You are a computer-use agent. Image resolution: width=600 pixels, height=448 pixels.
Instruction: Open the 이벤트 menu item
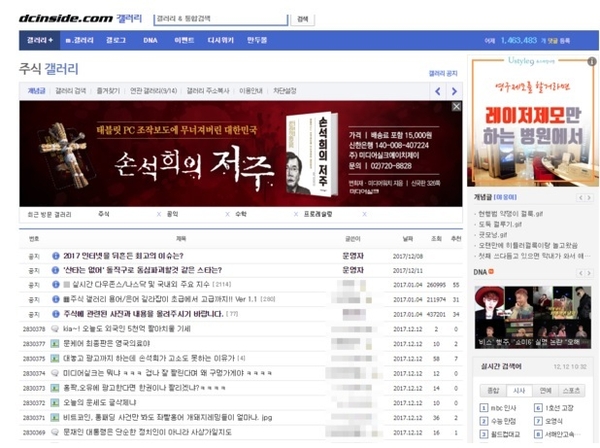point(184,40)
